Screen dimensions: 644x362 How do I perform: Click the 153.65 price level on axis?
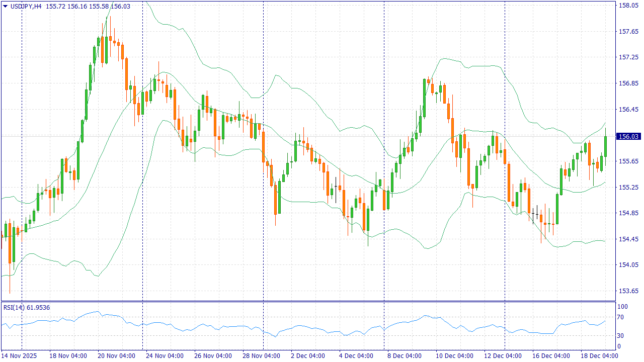point(628,291)
